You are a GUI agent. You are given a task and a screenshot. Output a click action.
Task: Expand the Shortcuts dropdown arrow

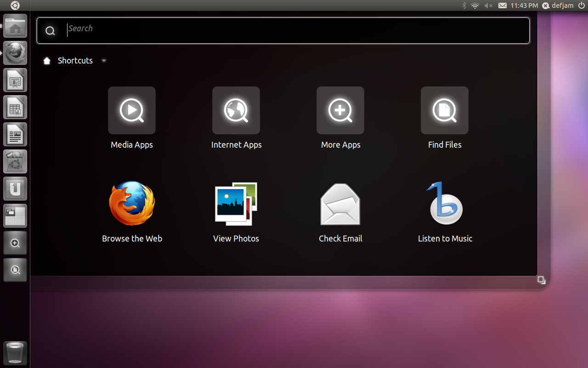coord(104,61)
